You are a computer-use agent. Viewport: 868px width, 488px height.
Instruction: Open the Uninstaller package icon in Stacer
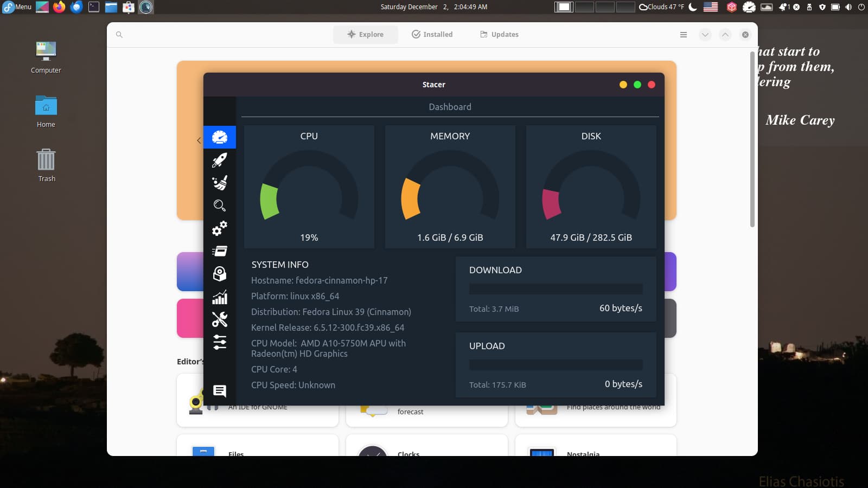(x=220, y=274)
